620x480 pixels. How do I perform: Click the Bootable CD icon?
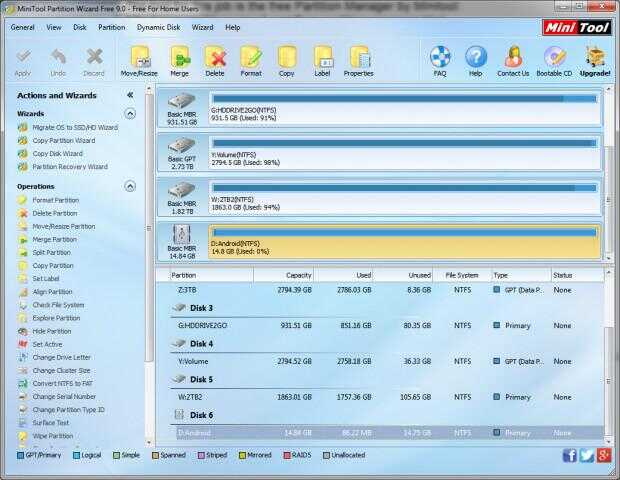pyautogui.click(x=554, y=57)
